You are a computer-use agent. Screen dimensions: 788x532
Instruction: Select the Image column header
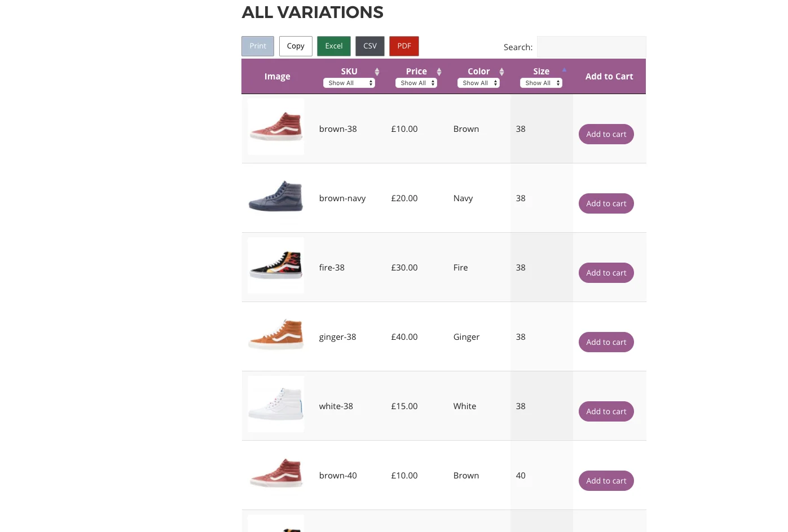click(x=277, y=76)
